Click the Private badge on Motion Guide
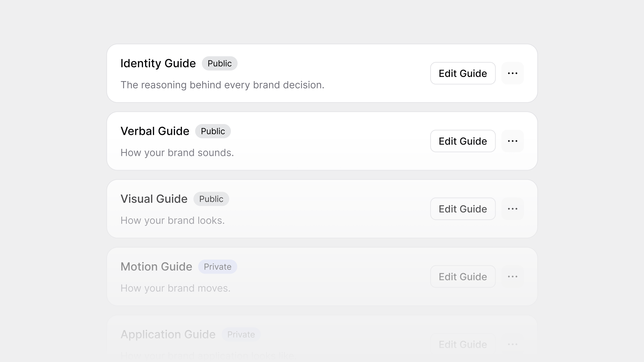 218,267
